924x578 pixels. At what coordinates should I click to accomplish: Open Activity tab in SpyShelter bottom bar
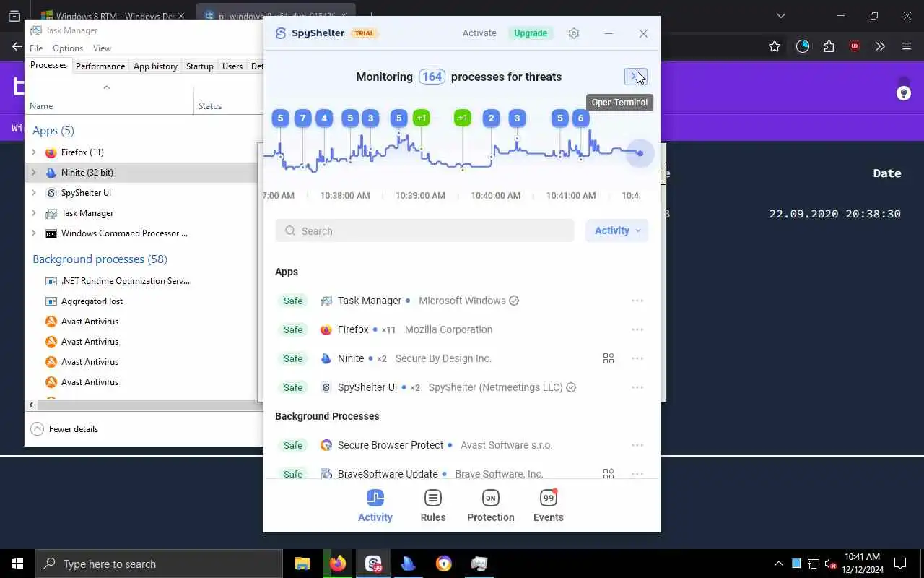pos(375,506)
